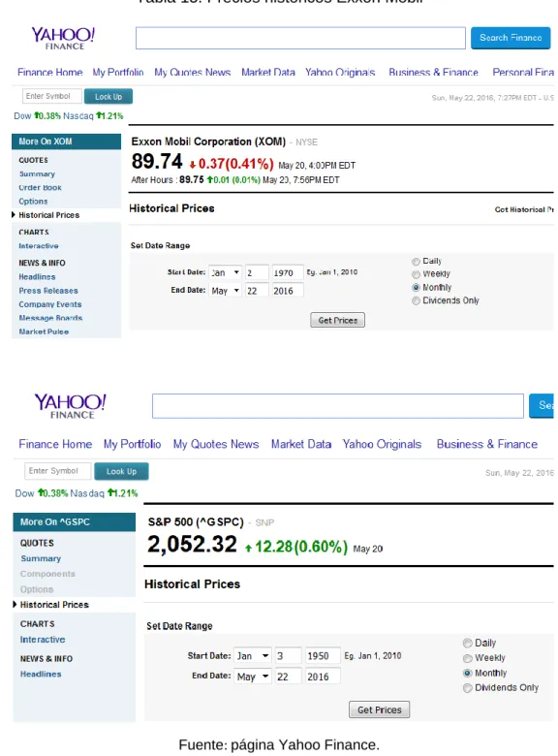Open Interactive charts link in the ^GSPC sidebar

(43, 640)
